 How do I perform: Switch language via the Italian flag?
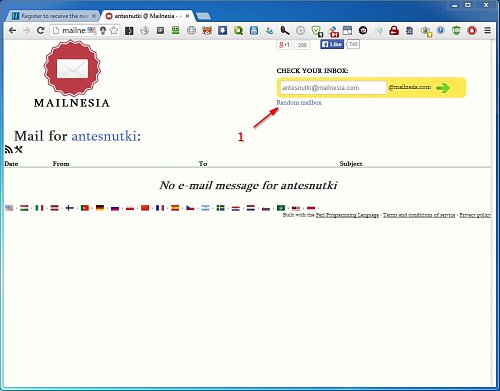[39, 208]
